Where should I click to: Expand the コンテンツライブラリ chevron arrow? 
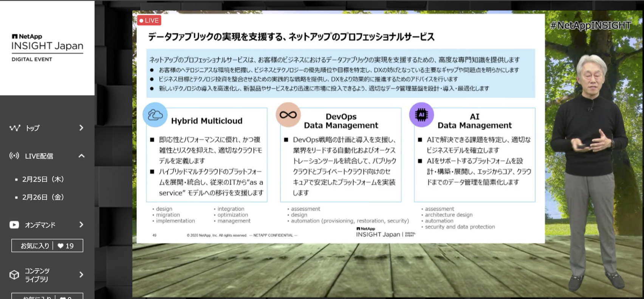tap(81, 275)
